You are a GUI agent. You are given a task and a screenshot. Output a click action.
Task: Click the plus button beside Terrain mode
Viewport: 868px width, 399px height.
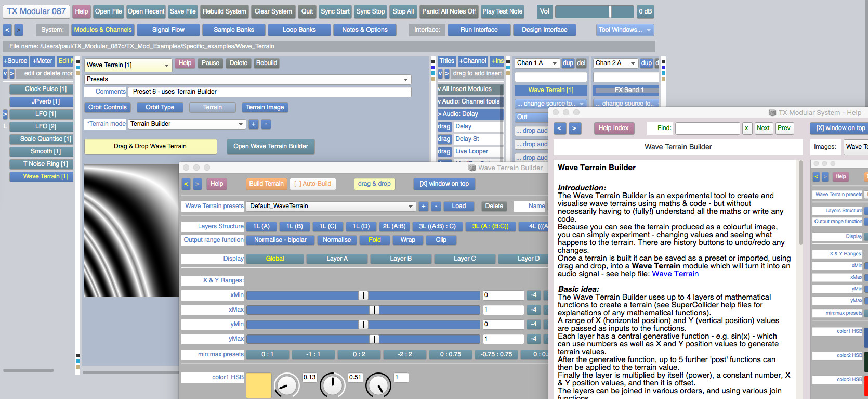click(254, 124)
